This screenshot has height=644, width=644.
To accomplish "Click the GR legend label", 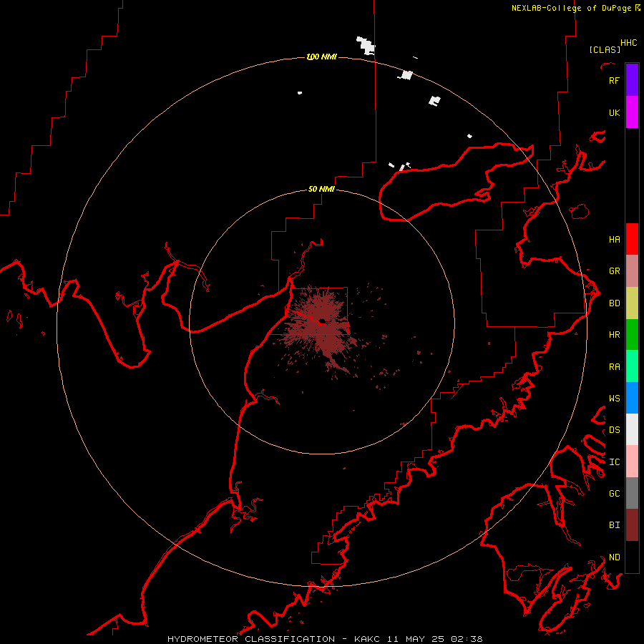I will click(x=615, y=271).
